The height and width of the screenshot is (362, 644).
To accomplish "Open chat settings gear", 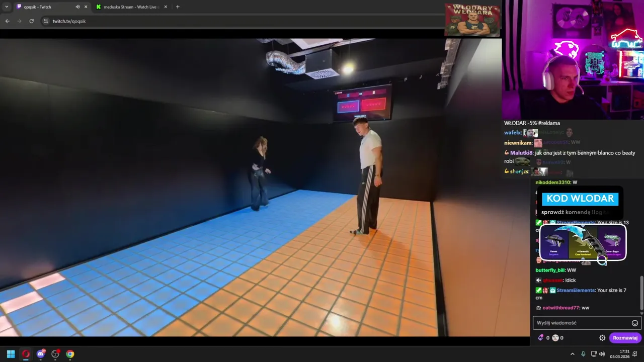I will 602,338.
